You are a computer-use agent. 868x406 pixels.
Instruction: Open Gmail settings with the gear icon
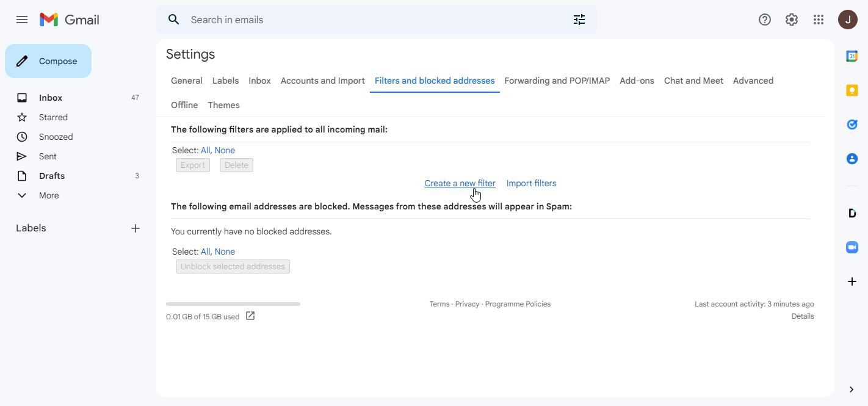(x=791, y=20)
